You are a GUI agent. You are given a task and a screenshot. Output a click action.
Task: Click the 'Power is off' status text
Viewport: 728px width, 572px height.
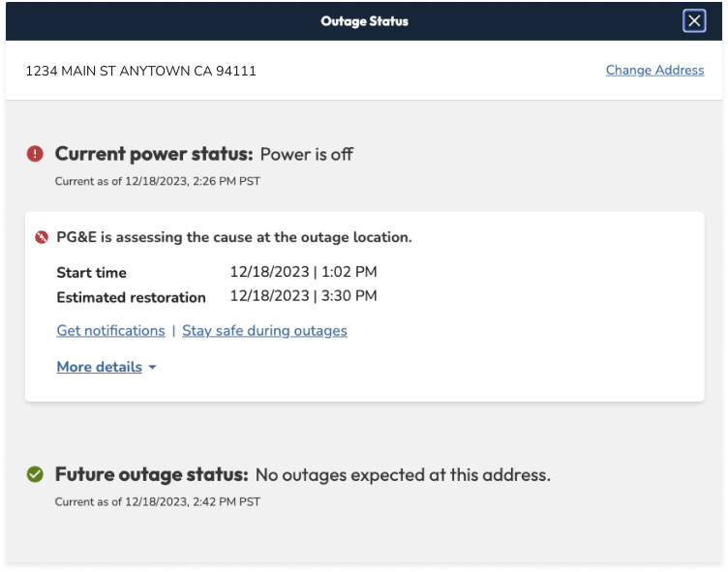[307, 154]
